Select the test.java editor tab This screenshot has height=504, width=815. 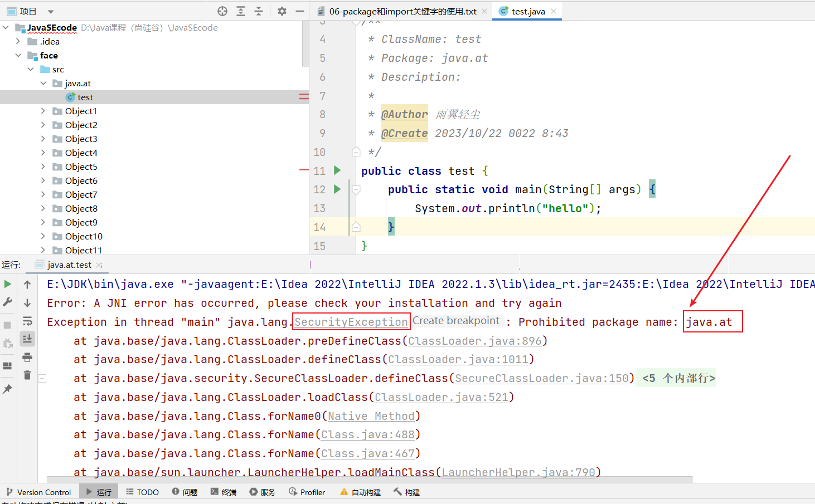click(x=528, y=11)
